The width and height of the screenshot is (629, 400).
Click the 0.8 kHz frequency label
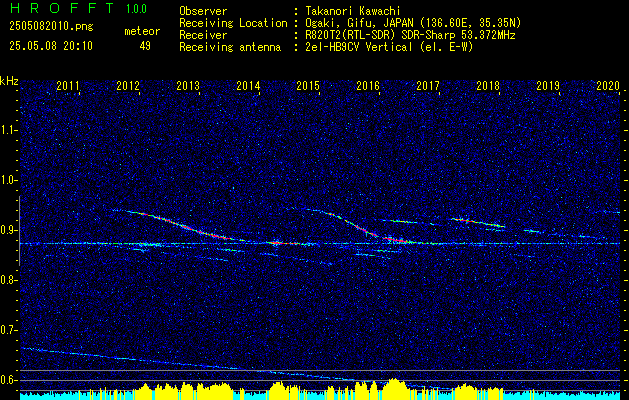pos(8,280)
